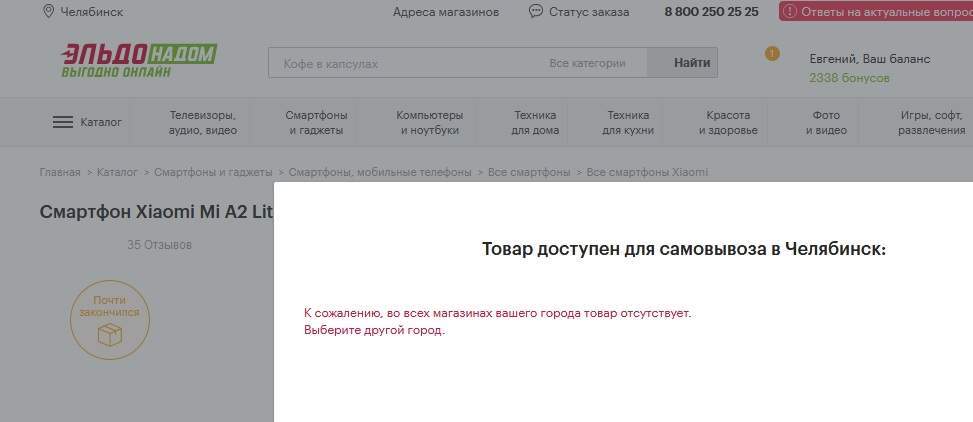Click the exclamation icon in the red banner

(x=790, y=11)
